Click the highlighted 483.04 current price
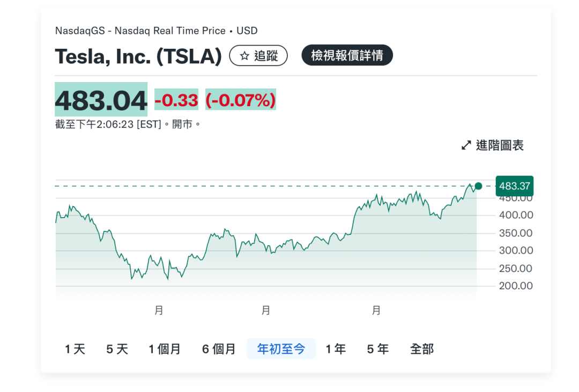 (101, 100)
